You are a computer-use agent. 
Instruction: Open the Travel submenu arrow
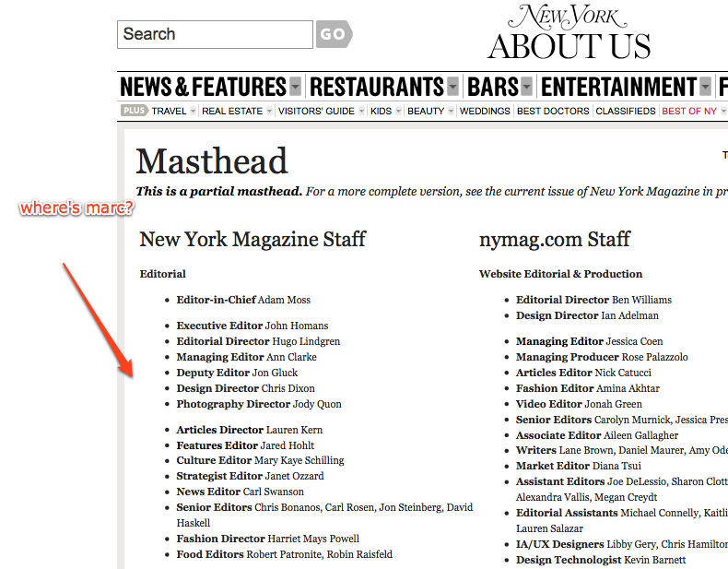click(194, 112)
